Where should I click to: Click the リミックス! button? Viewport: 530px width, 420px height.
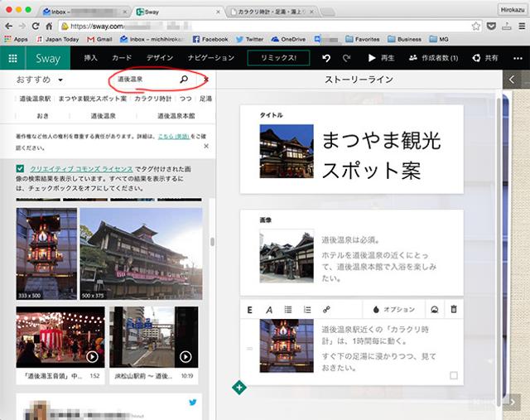(277, 58)
